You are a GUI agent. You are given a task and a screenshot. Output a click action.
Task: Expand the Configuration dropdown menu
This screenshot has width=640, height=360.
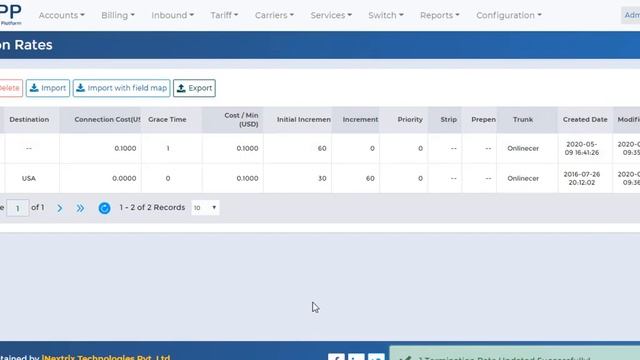point(509,15)
